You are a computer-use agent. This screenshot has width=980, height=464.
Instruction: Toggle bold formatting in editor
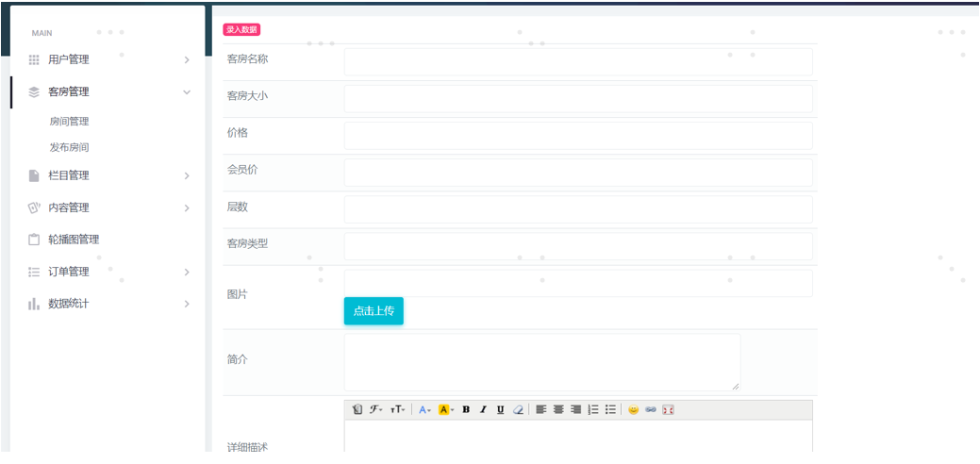tap(466, 409)
